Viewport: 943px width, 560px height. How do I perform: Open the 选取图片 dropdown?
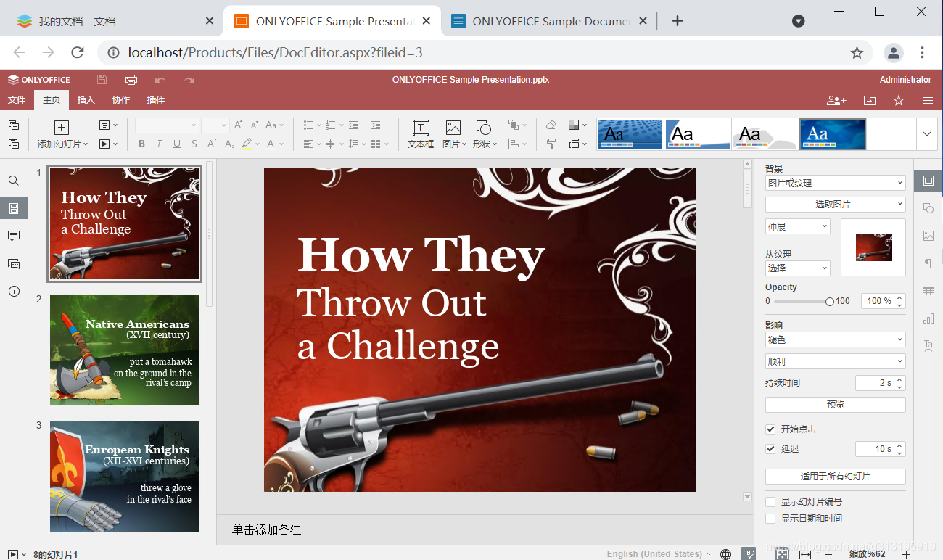836,205
